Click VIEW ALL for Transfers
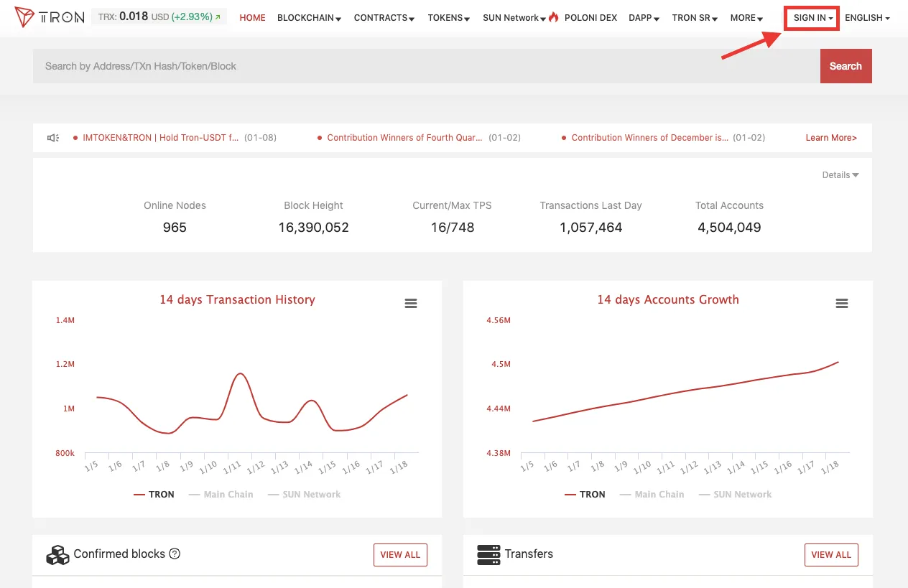This screenshot has height=588, width=908. [831, 555]
